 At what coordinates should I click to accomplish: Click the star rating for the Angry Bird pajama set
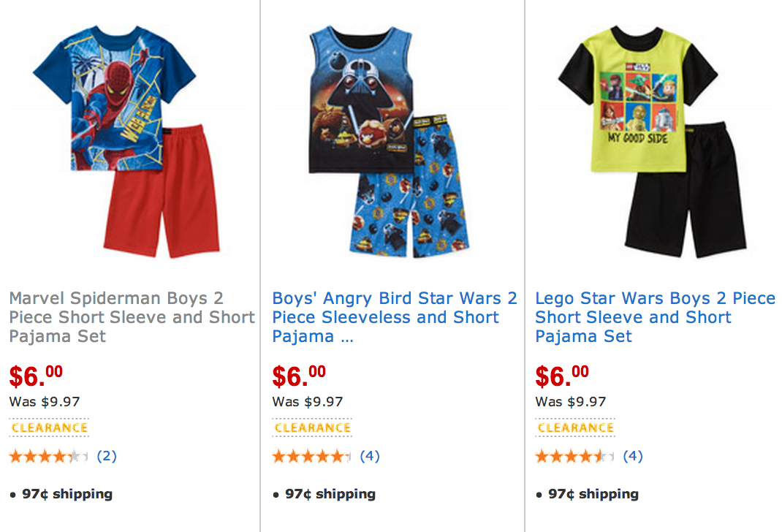point(311,457)
